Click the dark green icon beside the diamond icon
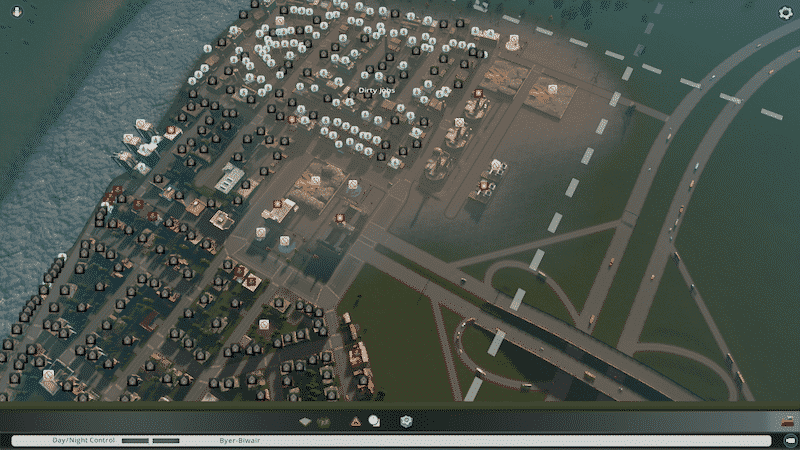This screenshot has height=450, width=800. click(323, 422)
